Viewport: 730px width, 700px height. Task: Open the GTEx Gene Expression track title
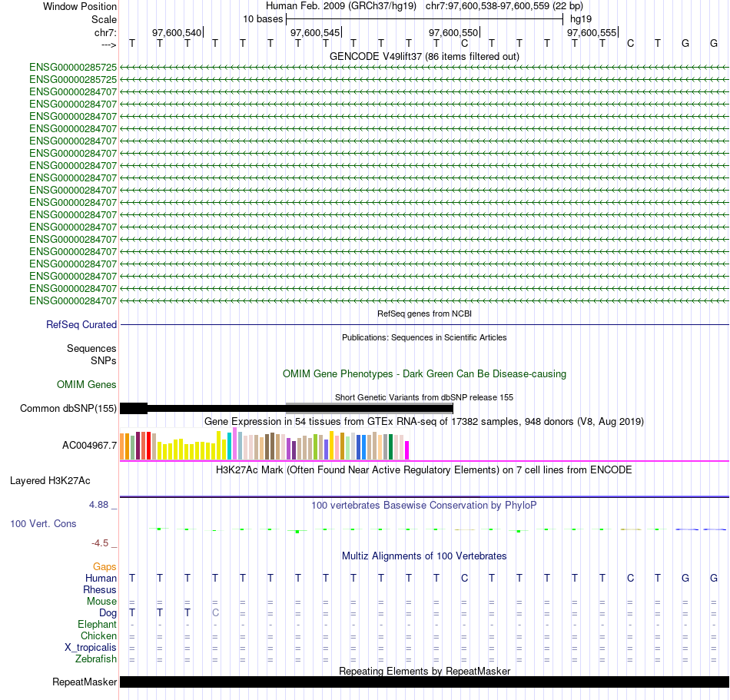[x=424, y=422]
